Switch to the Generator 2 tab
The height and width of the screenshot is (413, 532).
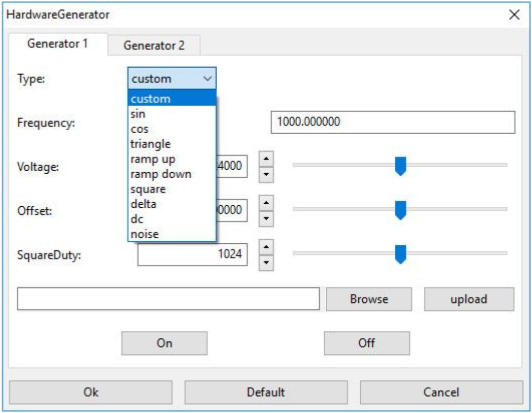pos(154,46)
